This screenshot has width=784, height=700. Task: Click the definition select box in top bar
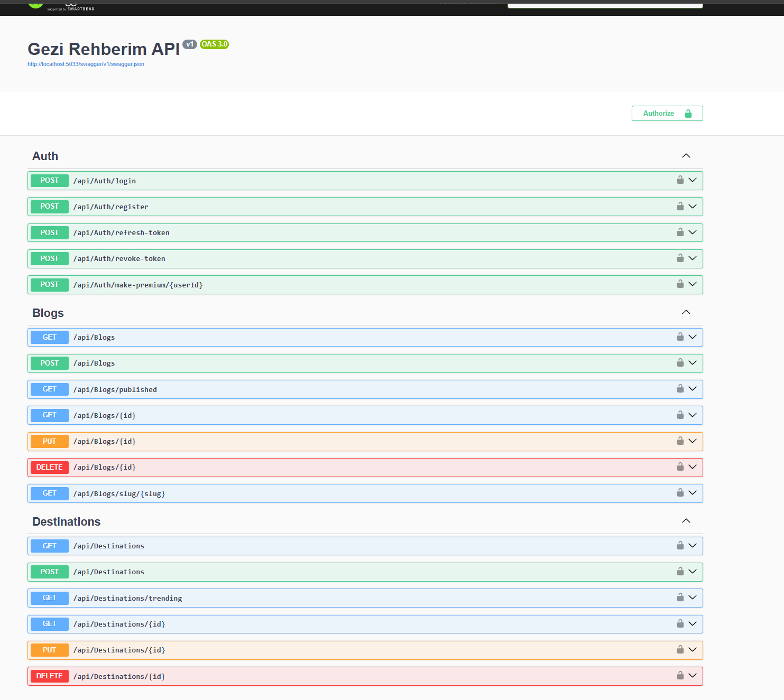tap(605, 5)
